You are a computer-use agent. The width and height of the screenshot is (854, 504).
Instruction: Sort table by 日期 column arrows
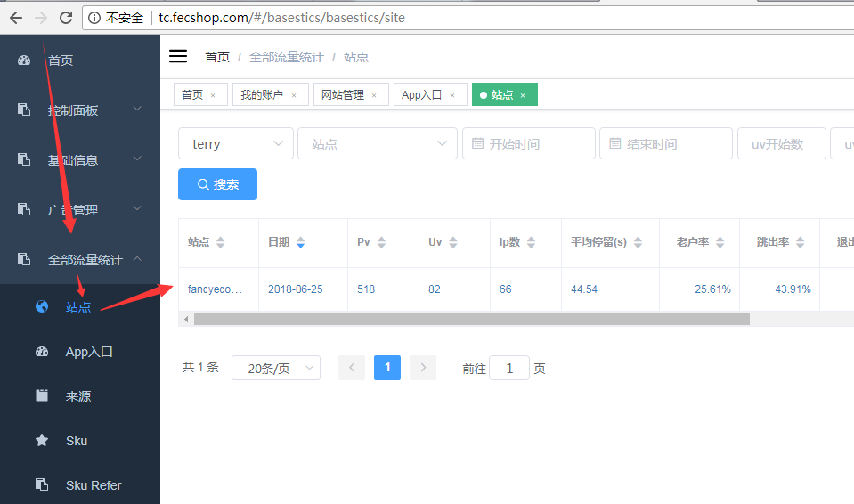tap(301, 242)
